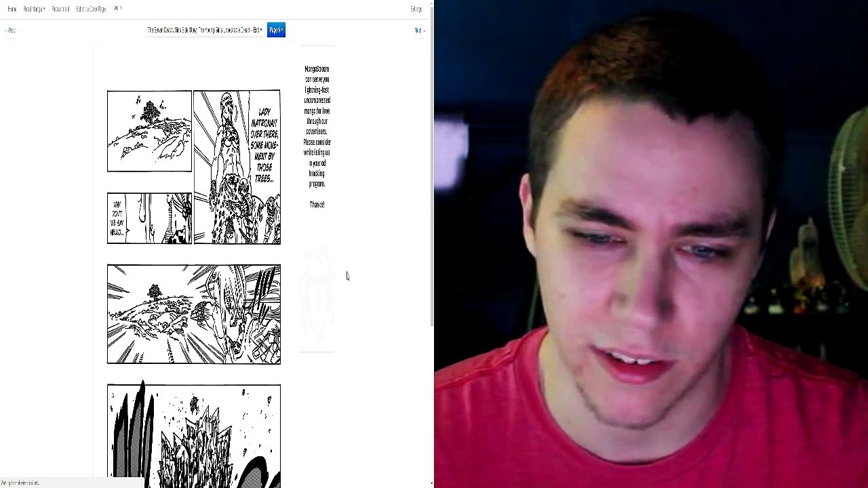868x488 pixels.
Task: Go to next page with Next link
Action: pyautogui.click(x=419, y=30)
